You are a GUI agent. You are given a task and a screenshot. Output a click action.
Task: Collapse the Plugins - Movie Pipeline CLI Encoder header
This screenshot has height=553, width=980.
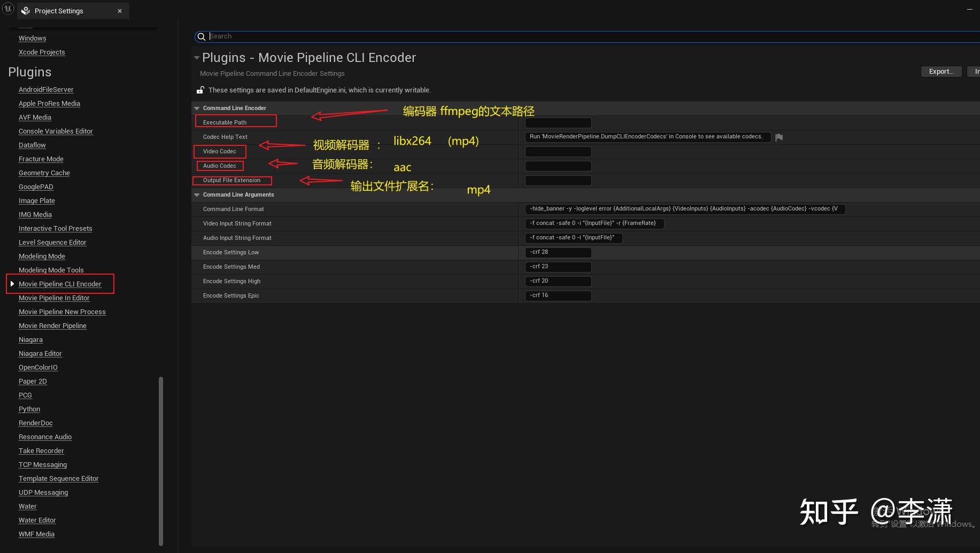tap(197, 57)
